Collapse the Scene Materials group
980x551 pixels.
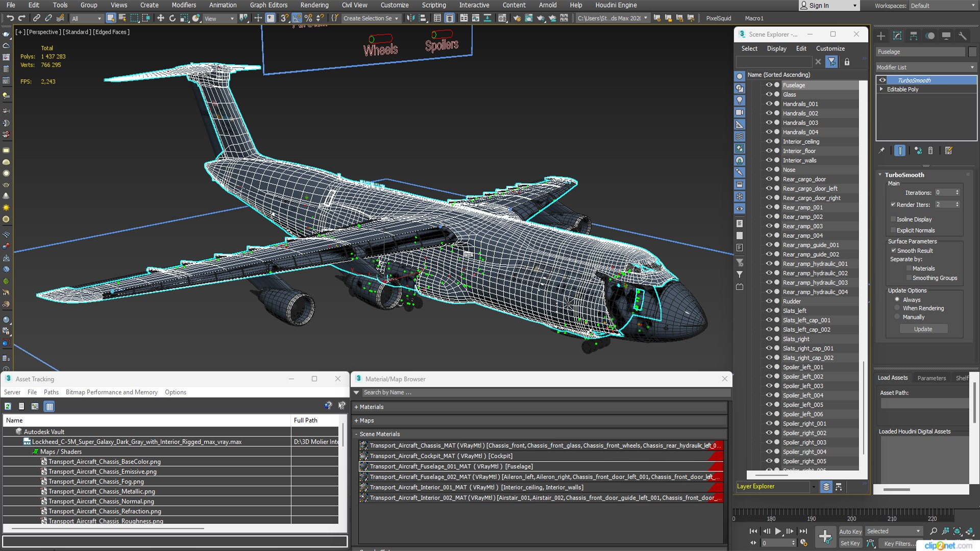(356, 434)
